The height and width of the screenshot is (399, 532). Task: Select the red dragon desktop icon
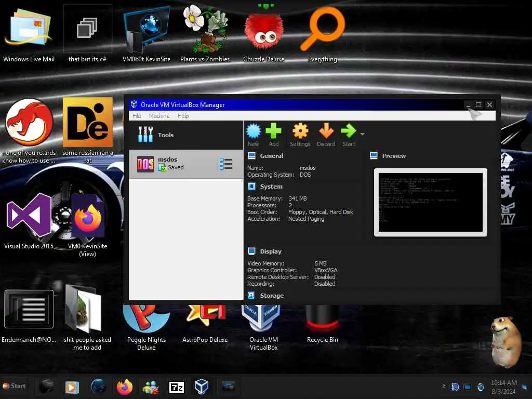pos(29,130)
